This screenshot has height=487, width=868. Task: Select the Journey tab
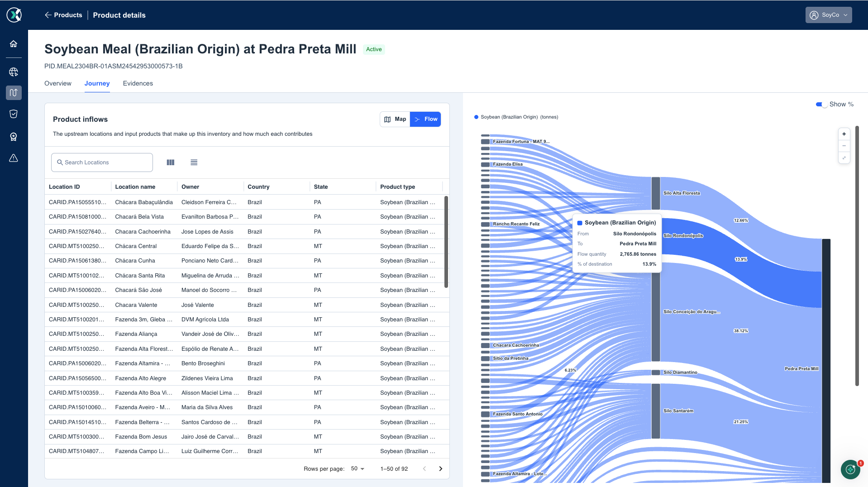point(97,83)
